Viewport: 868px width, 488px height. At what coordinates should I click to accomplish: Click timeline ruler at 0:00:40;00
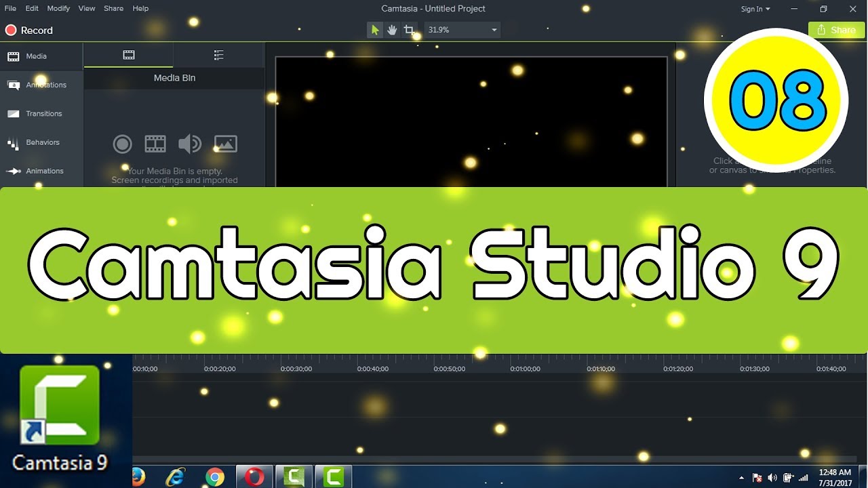tap(373, 369)
